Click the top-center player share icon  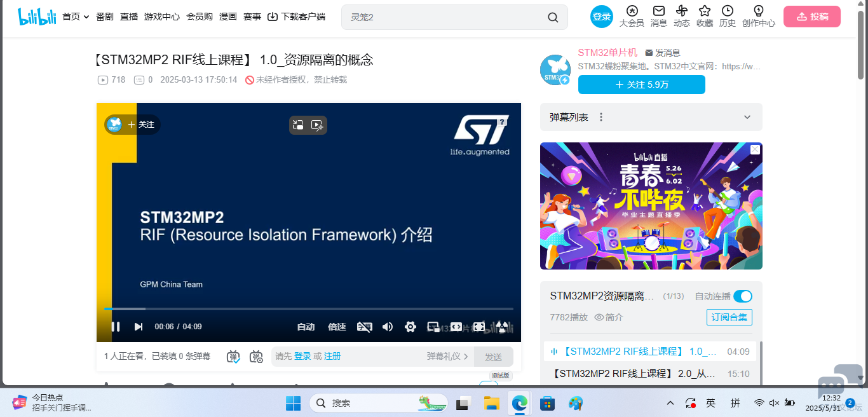point(299,125)
